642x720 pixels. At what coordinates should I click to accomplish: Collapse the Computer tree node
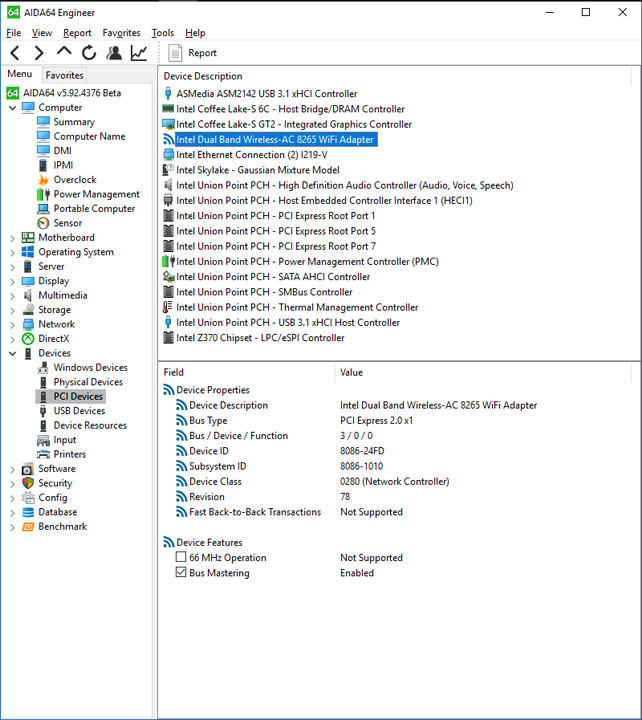pyautogui.click(x=12, y=108)
